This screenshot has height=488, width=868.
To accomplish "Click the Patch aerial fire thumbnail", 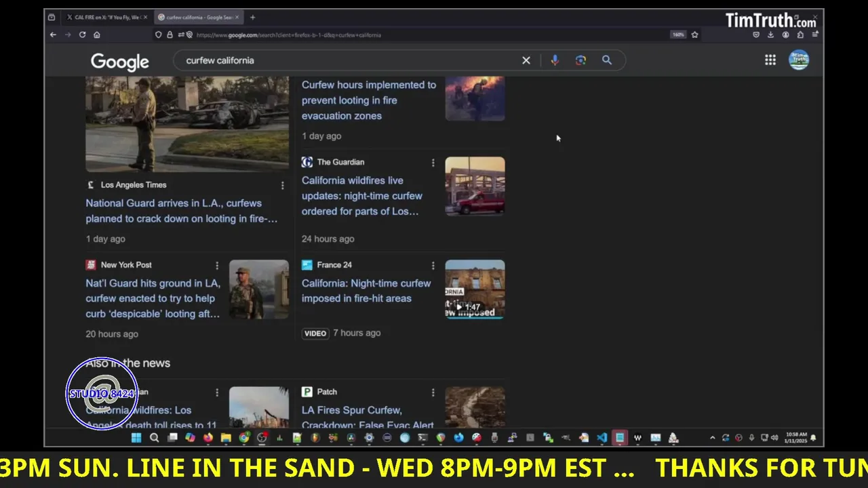I will pos(475,408).
